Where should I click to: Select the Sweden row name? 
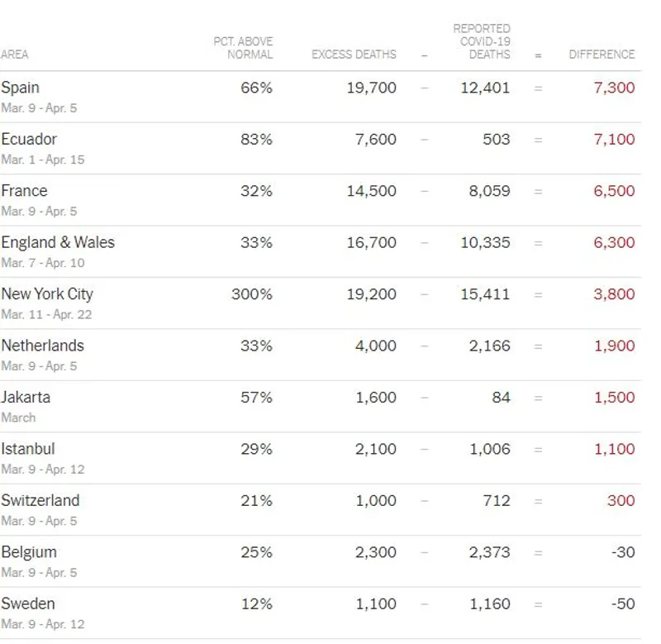[x=28, y=603]
